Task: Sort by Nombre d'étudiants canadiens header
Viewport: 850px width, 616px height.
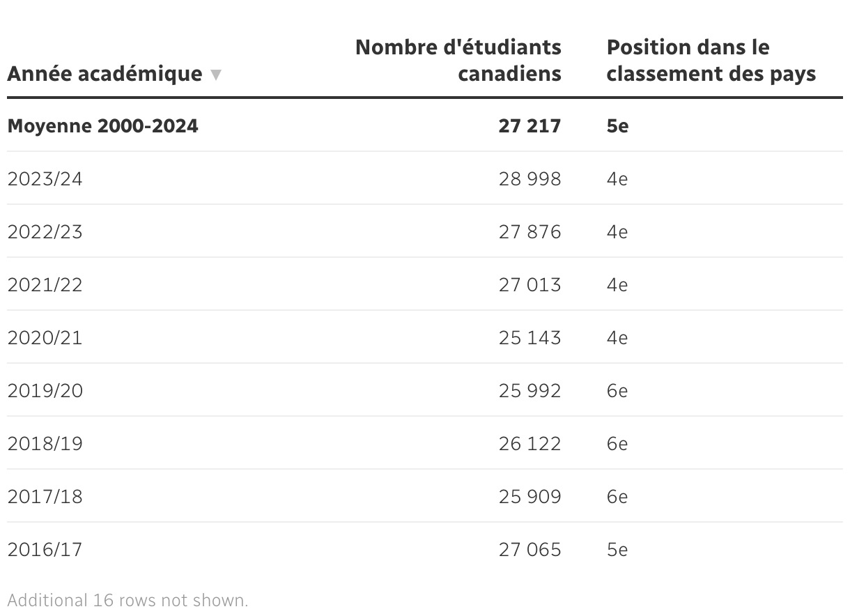Action: click(458, 60)
